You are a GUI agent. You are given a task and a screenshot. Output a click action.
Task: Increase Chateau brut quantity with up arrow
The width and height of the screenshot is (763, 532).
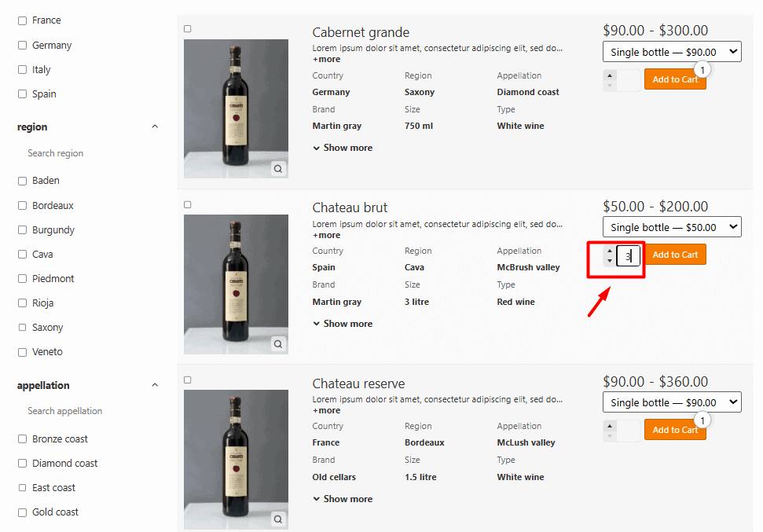(610, 251)
